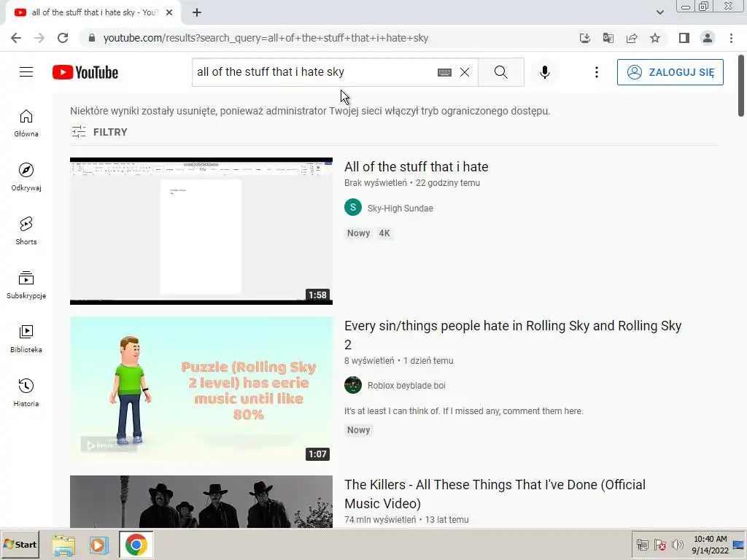Click the translate page icon
The image size is (747, 560).
click(x=608, y=38)
